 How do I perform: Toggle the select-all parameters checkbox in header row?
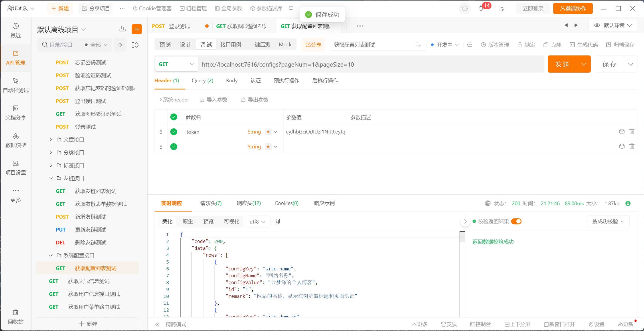[x=174, y=117]
